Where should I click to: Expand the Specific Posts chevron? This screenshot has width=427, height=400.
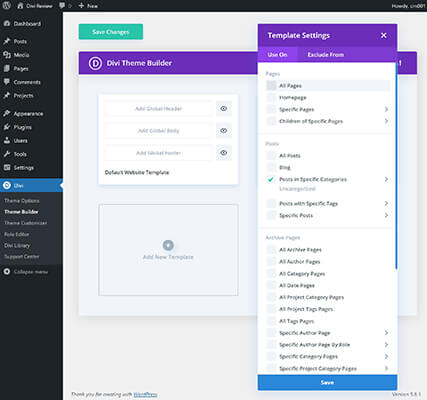click(386, 215)
